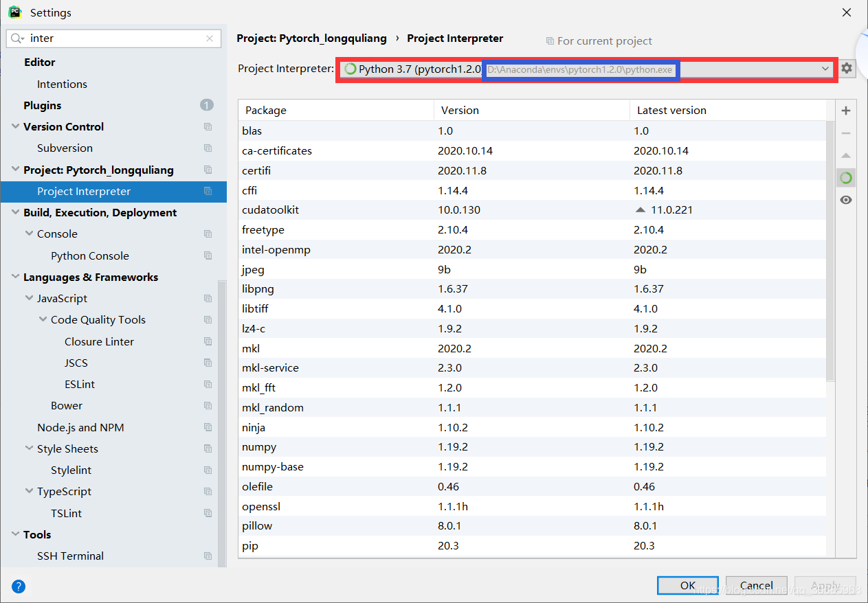Select JSCS settings item
The width and height of the screenshot is (868, 603).
76,363
